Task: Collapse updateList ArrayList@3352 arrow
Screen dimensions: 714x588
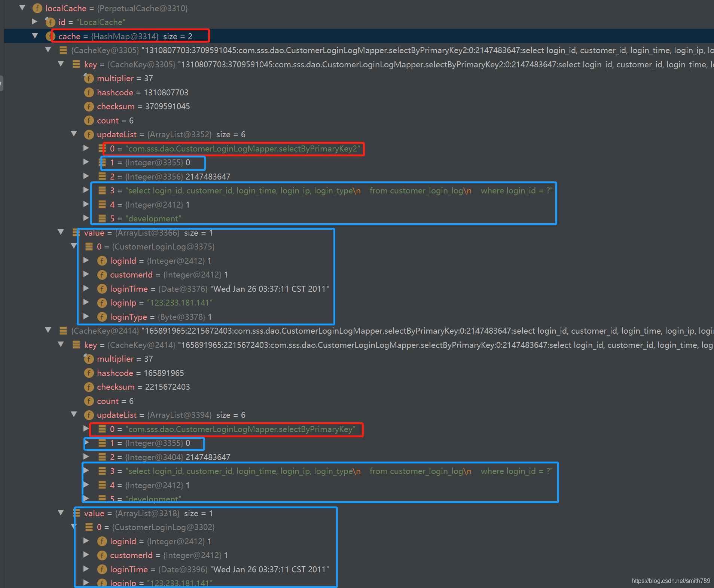Action: coord(74,134)
